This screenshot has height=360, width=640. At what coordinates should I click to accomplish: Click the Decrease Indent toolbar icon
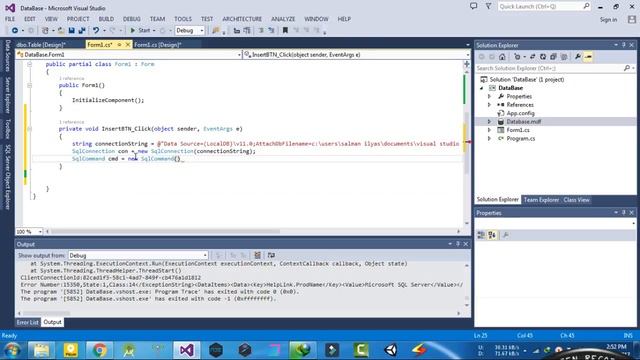237,31
